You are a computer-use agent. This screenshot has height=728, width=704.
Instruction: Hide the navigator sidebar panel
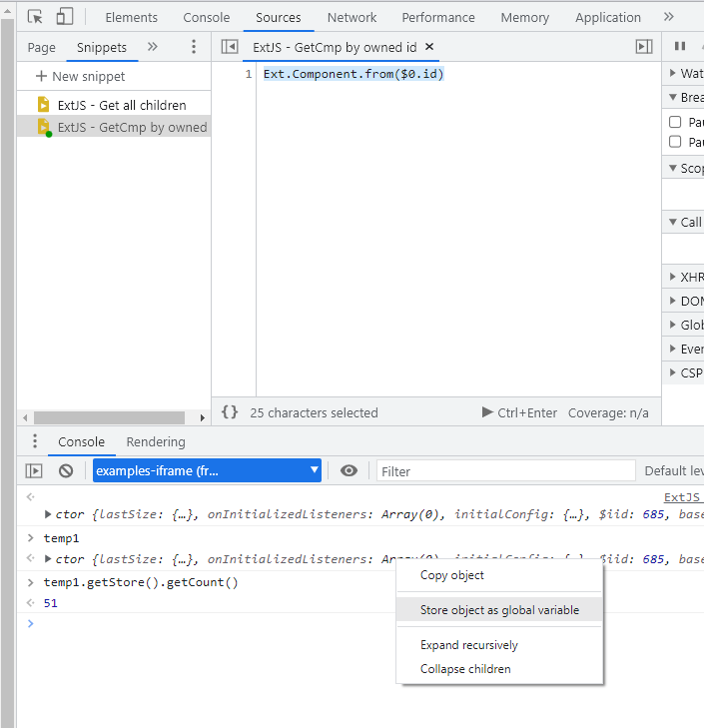click(x=230, y=47)
